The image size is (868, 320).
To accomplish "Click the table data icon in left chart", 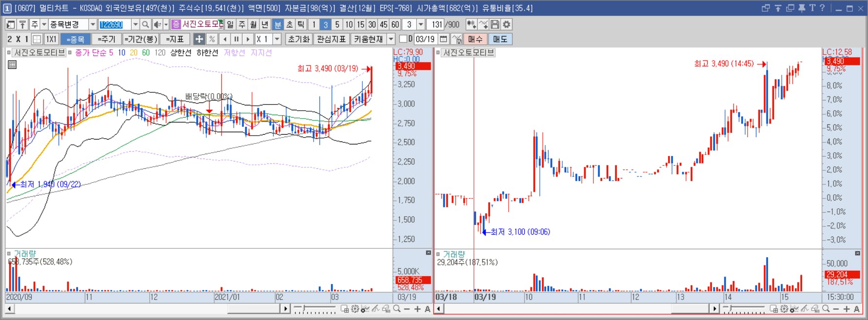I will pos(12,64).
